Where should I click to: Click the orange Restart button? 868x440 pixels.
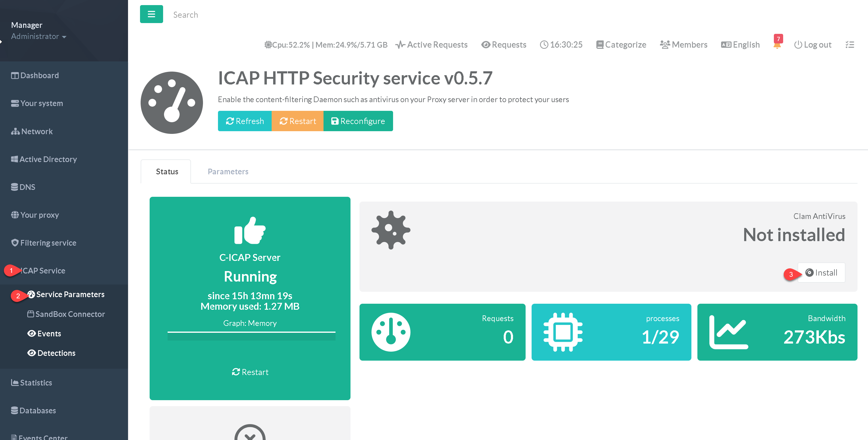(297, 121)
